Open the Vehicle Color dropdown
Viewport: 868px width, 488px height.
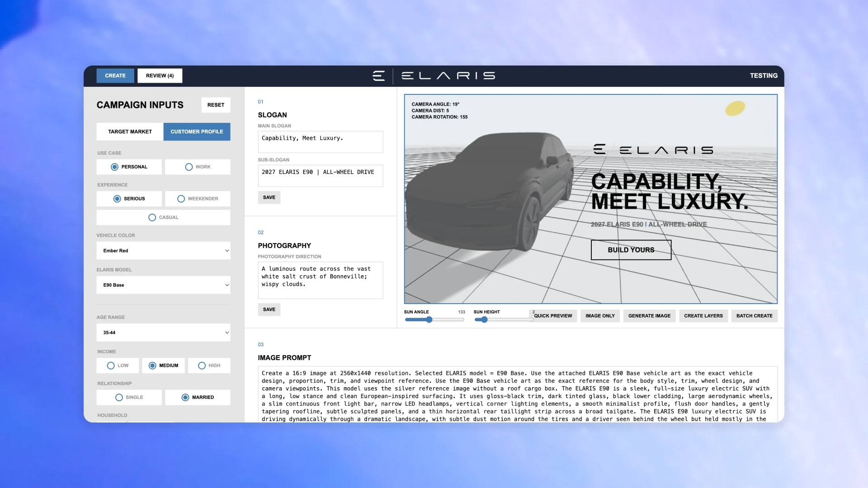tap(163, 251)
